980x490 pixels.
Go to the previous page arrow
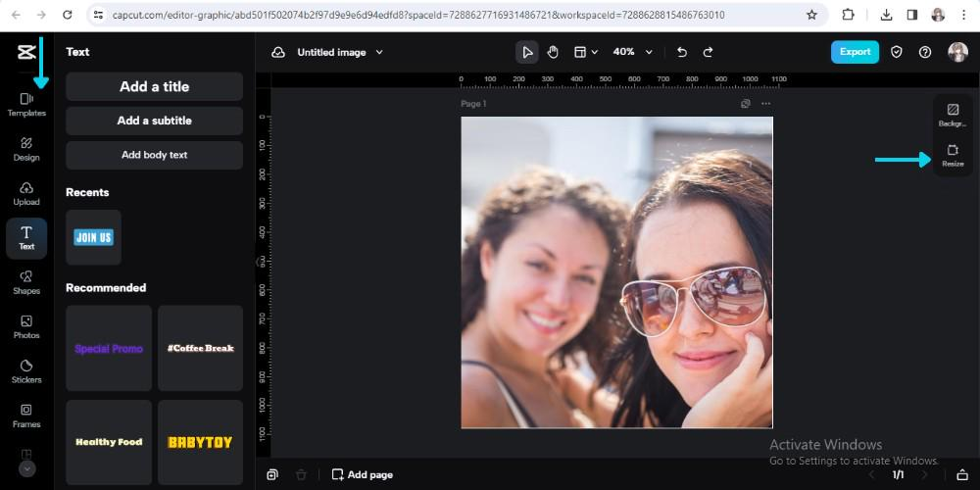pyautogui.click(x=872, y=475)
